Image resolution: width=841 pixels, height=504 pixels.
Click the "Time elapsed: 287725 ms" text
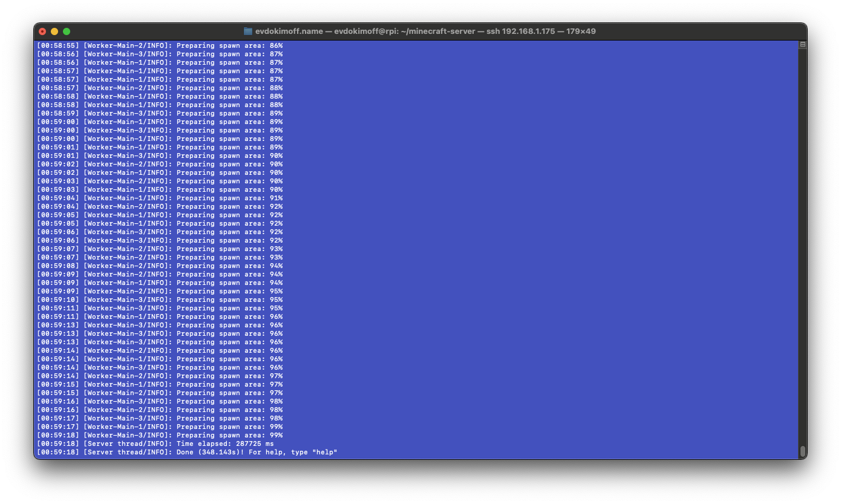point(225,443)
